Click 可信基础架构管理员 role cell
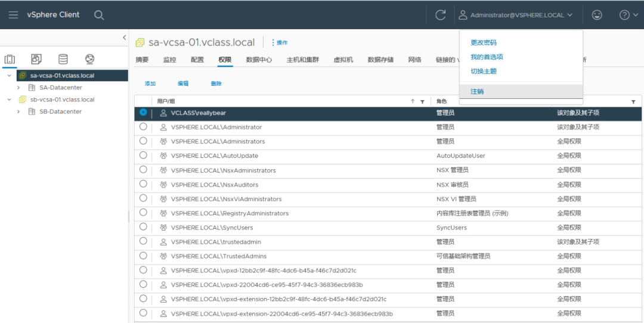This screenshot has height=323, width=644. click(463, 256)
